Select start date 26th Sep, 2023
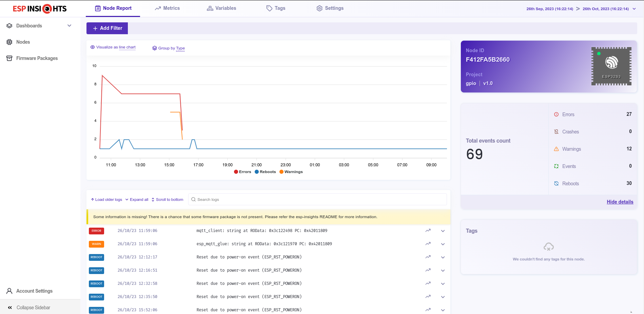 pos(550,9)
